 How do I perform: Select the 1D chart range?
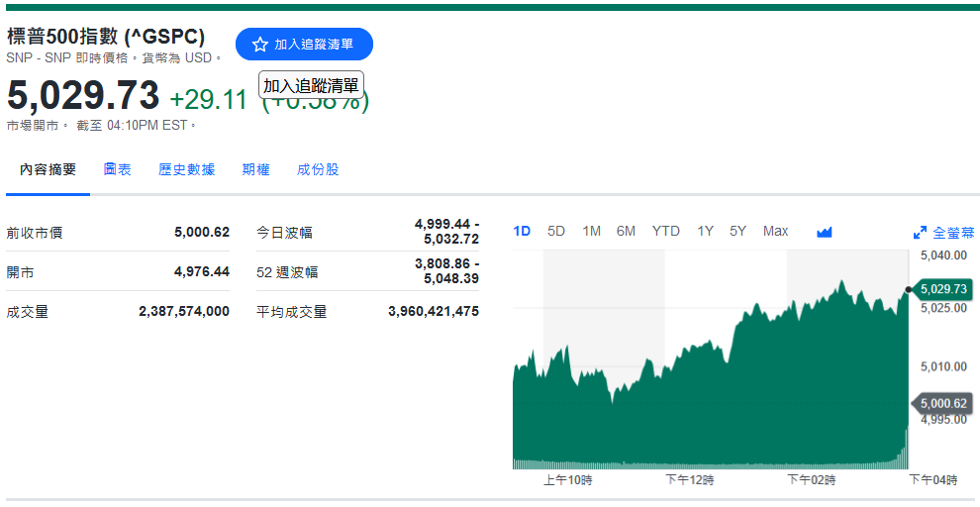[522, 231]
